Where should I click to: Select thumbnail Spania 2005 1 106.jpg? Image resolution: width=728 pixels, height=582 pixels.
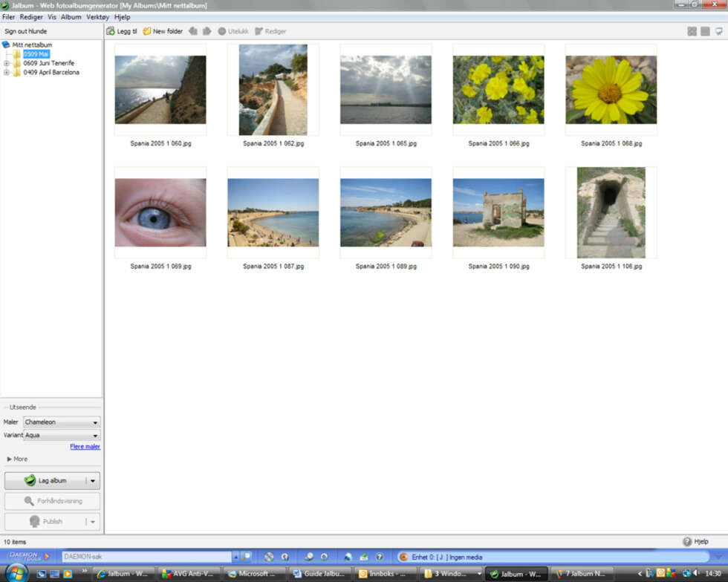pos(611,212)
